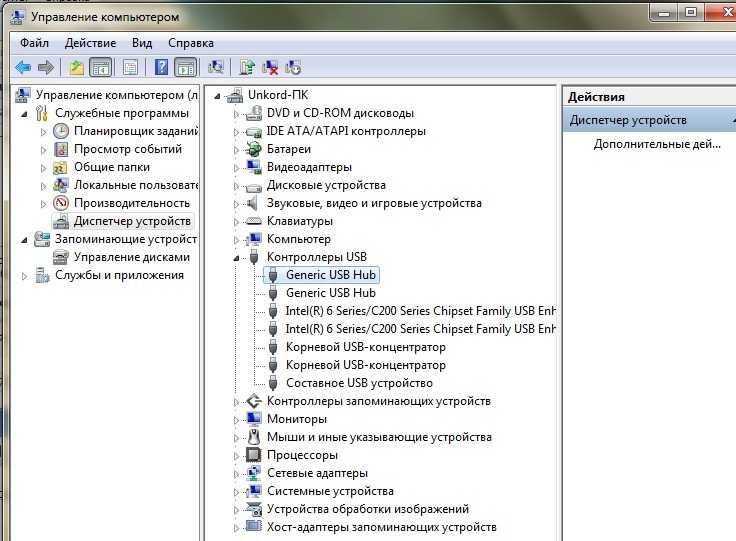The image size is (736, 541).
Task: Click the Контроллеры USB plug icon
Action: 253,257
